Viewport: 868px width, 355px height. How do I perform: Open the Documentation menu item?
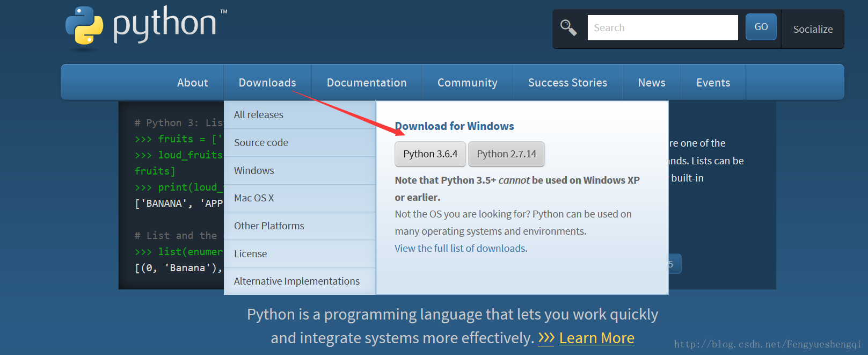[367, 83]
